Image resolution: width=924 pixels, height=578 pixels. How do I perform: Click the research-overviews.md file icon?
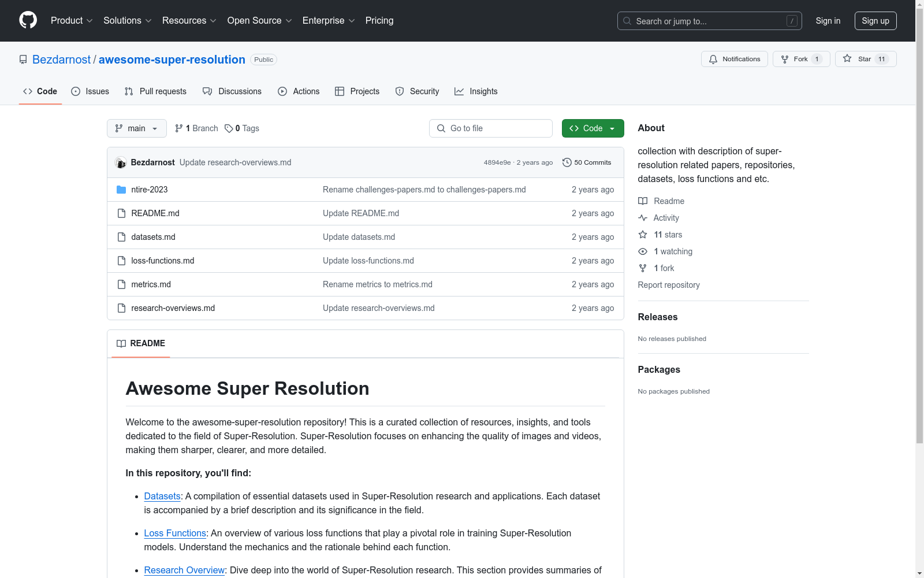click(x=121, y=308)
